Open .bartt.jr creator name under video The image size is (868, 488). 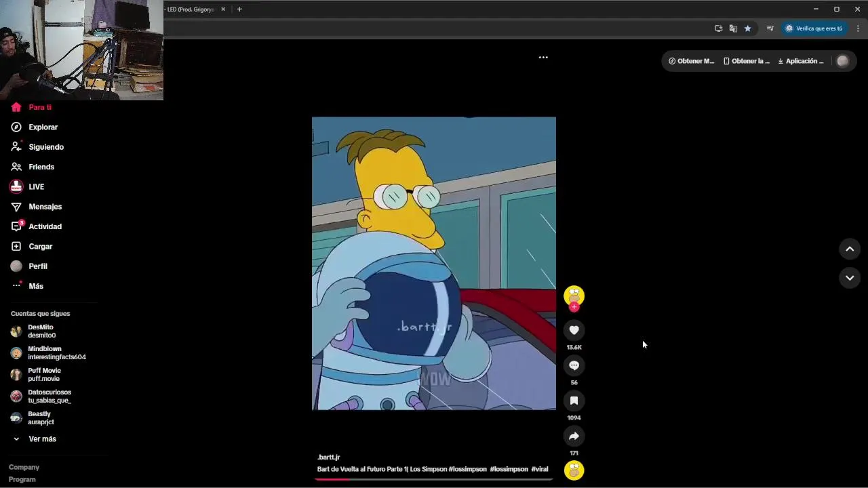tap(329, 457)
